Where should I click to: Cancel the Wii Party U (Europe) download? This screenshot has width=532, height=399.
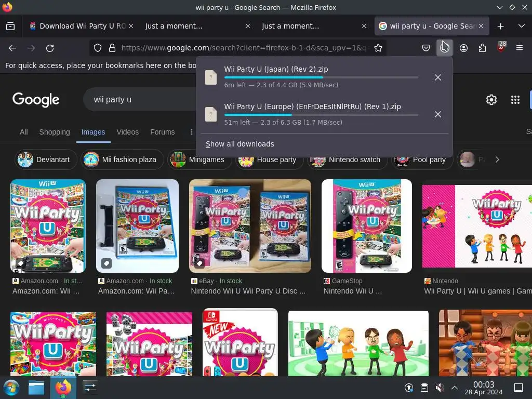click(437, 114)
